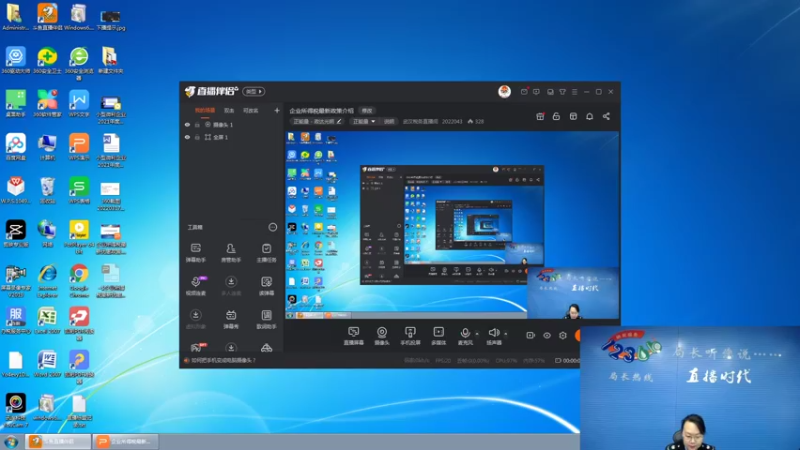This screenshot has width=800, height=450.
Task: Select the 全屏 1 source row
Action: click(232, 137)
